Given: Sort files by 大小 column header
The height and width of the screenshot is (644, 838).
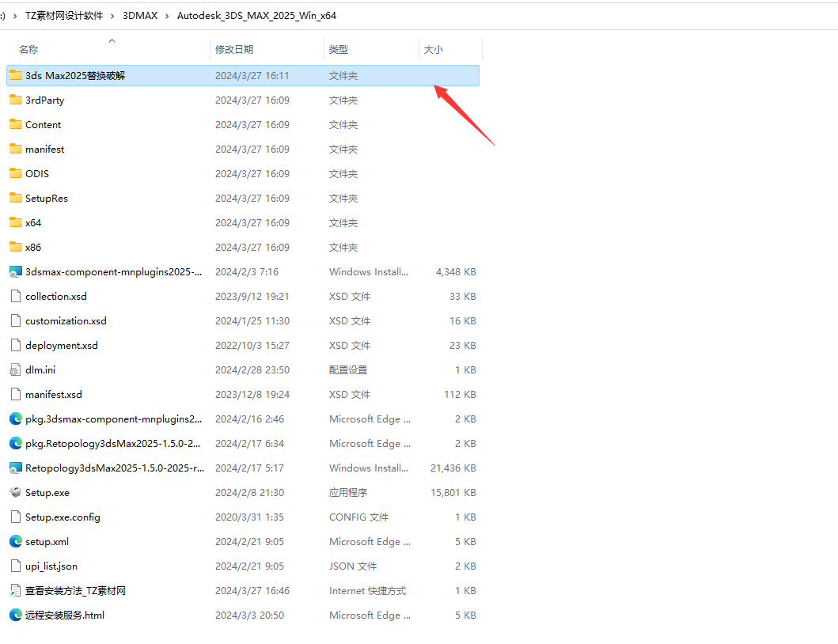Looking at the screenshot, I should (434, 50).
